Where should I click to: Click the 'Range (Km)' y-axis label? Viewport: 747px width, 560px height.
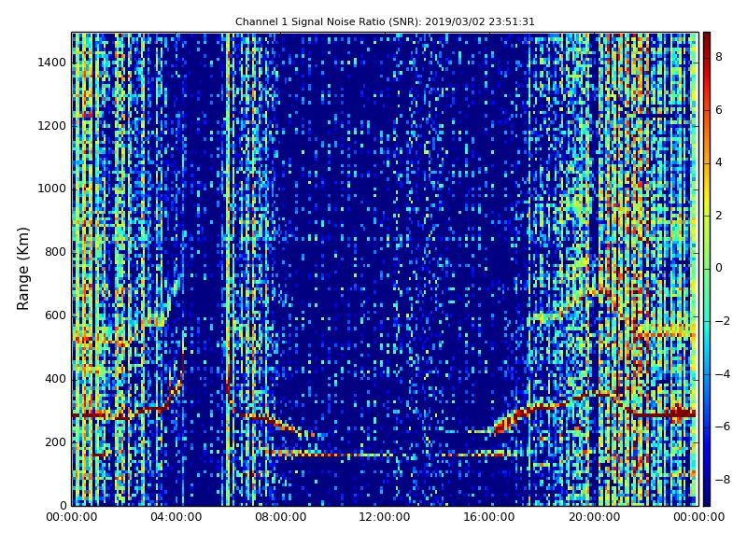point(22,269)
